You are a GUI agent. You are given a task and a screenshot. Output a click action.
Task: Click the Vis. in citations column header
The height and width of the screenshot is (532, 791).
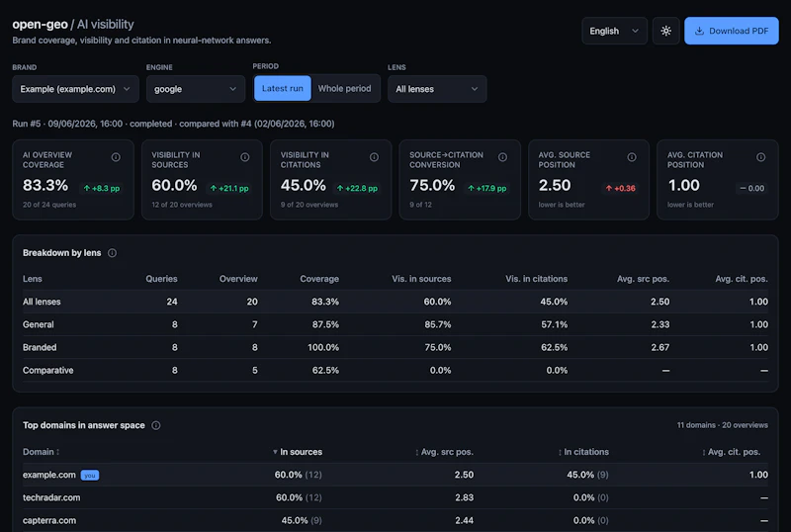coord(536,279)
